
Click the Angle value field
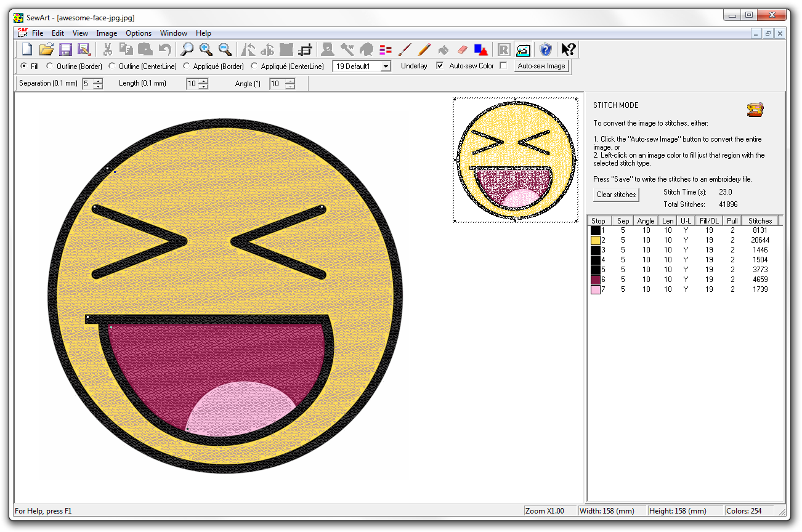277,84
